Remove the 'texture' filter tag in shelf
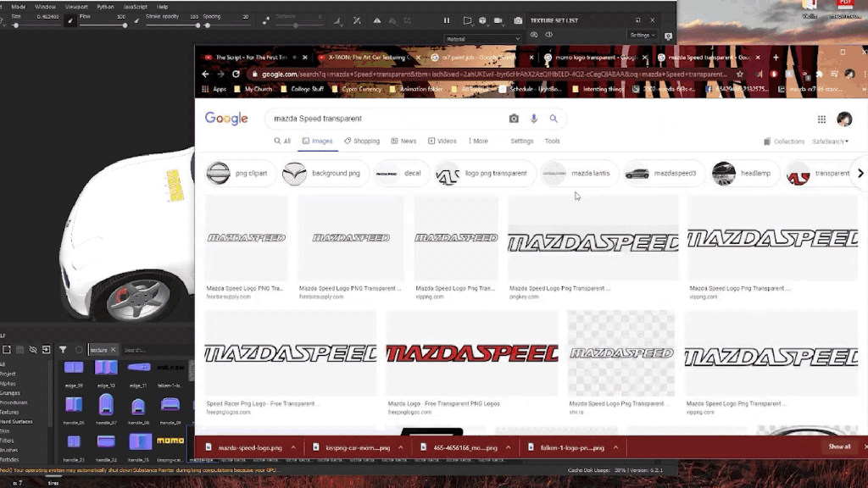The width and height of the screenshot is (868, 488). [x=113, y=349]
